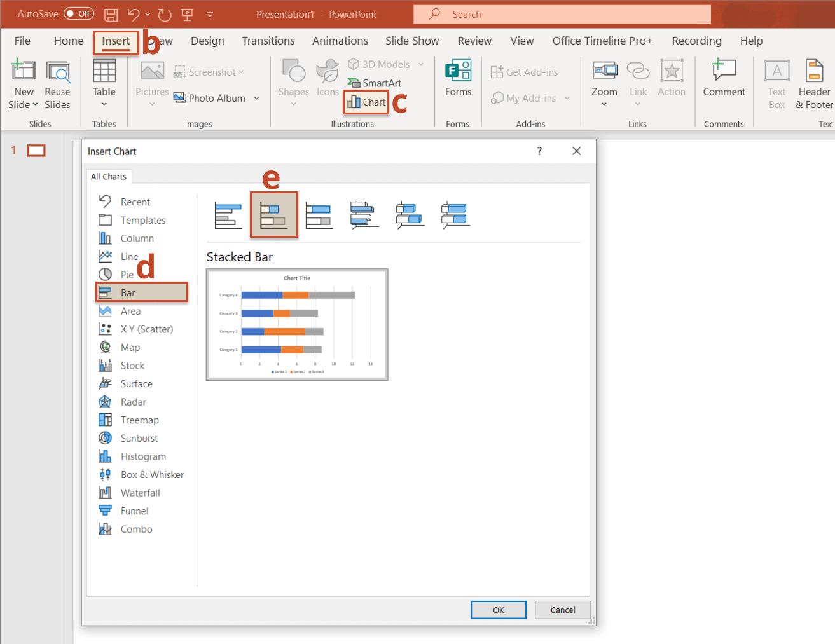Insert a Forms survey
This screenshot has width=835, height=644.
pyautogui.click(x=457, y=83)
